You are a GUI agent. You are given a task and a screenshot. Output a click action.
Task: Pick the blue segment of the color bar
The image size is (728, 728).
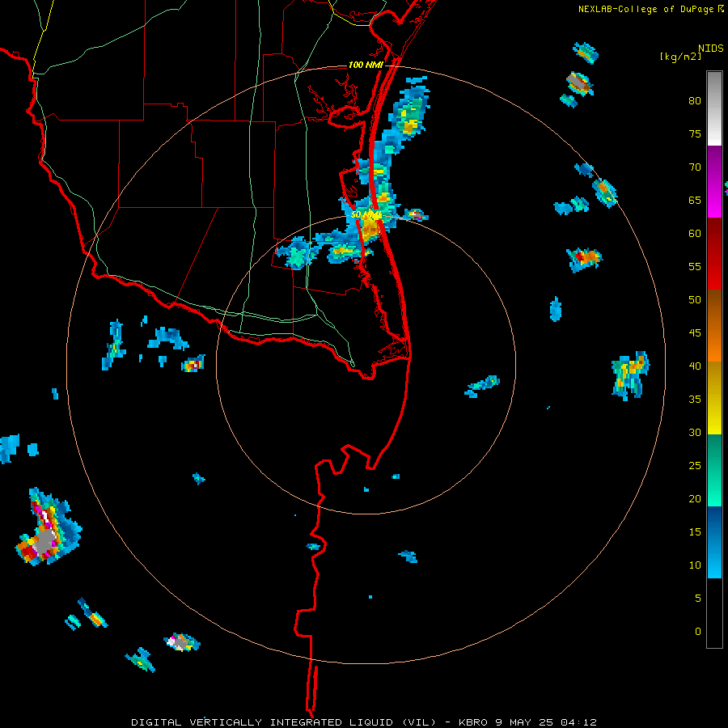[x=714, y=542]
